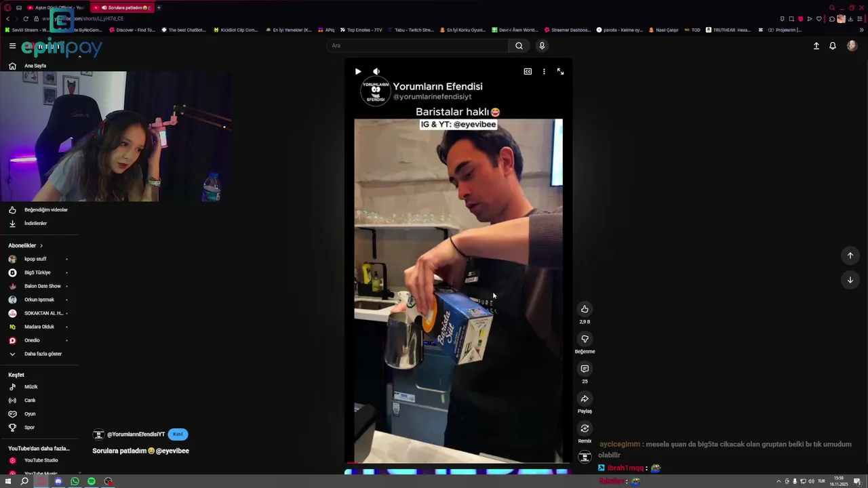868x488 pixels.
Task: Open @YorumlarınEfendisiYT channel link
Action: click(136, 434)
